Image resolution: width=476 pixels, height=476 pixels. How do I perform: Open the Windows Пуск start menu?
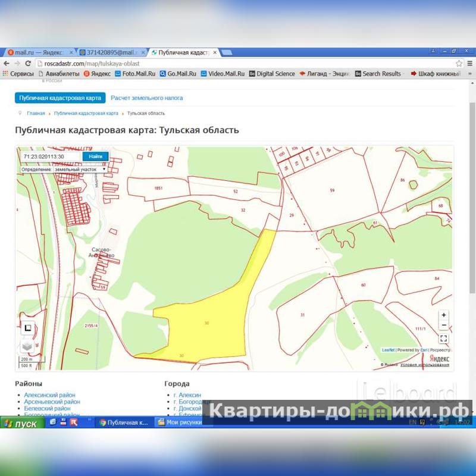[21, 424]
